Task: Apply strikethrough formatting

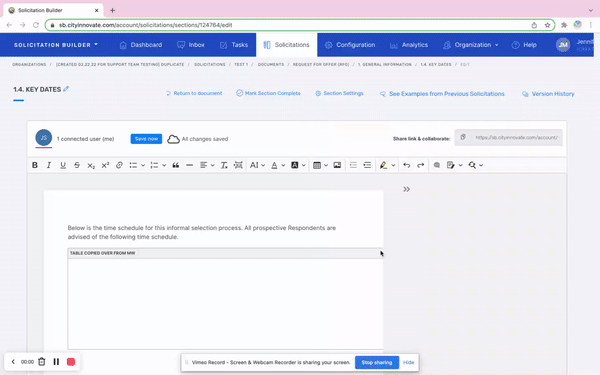Action: [x=77, y=165]
